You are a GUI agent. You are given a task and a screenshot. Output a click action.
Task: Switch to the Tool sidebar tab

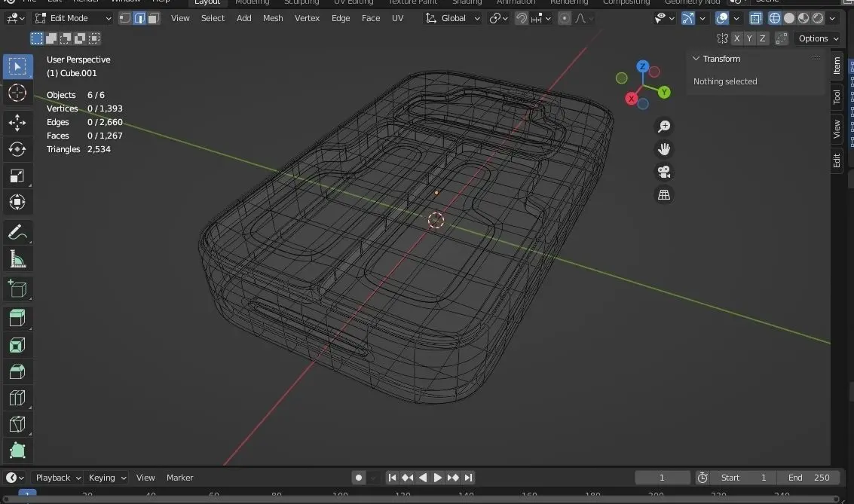pyautogui.click(x=837, y=97)
